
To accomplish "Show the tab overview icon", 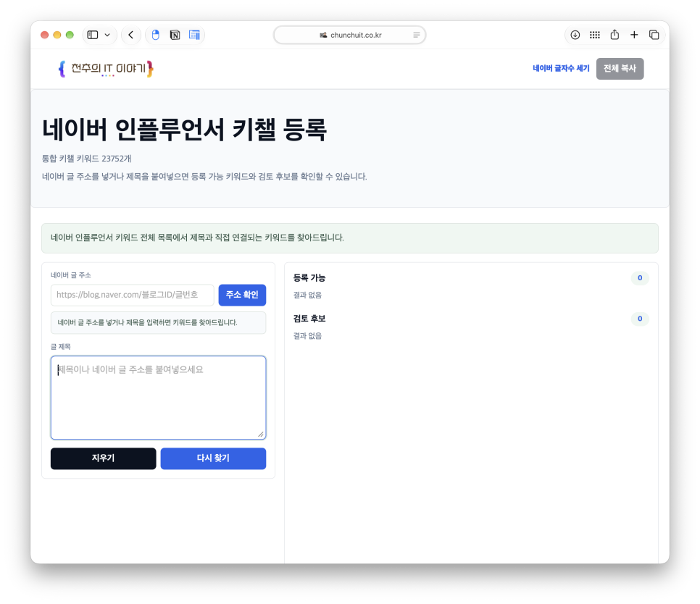I will click(x=654, y=35).
